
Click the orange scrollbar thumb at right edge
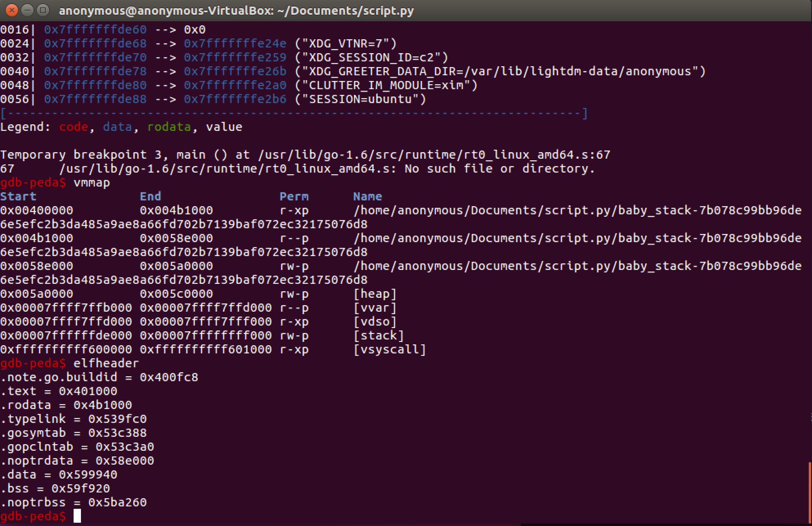pos(810,493)
